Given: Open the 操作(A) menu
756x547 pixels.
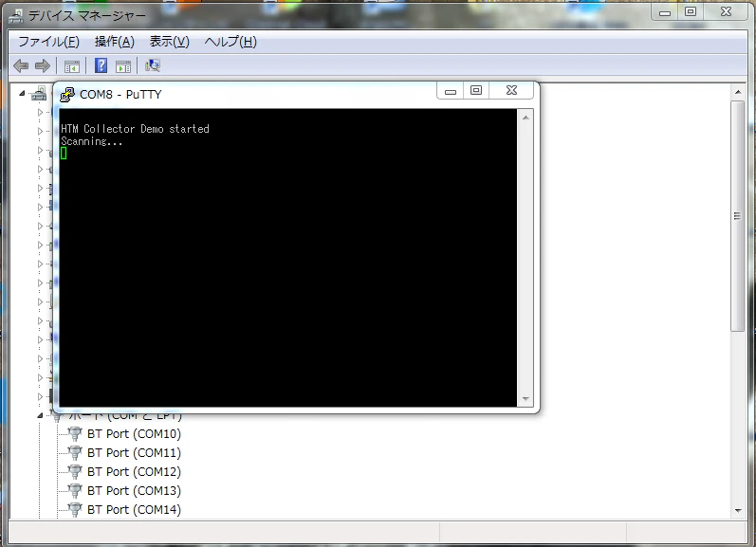Looking at the screenshot, I should point(114,42).
